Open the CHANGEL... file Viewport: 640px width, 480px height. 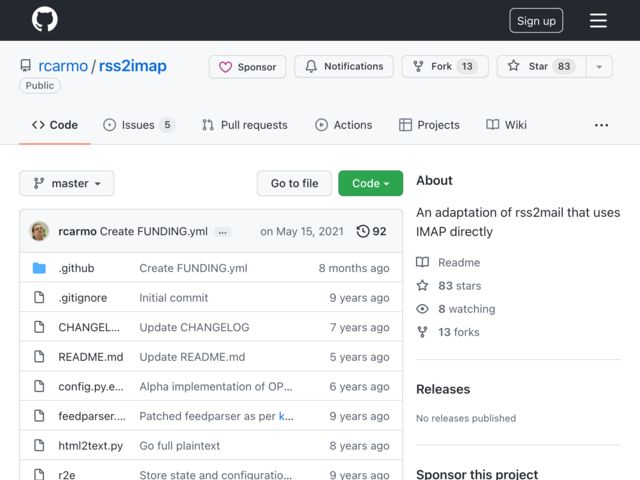coord(89,327)
